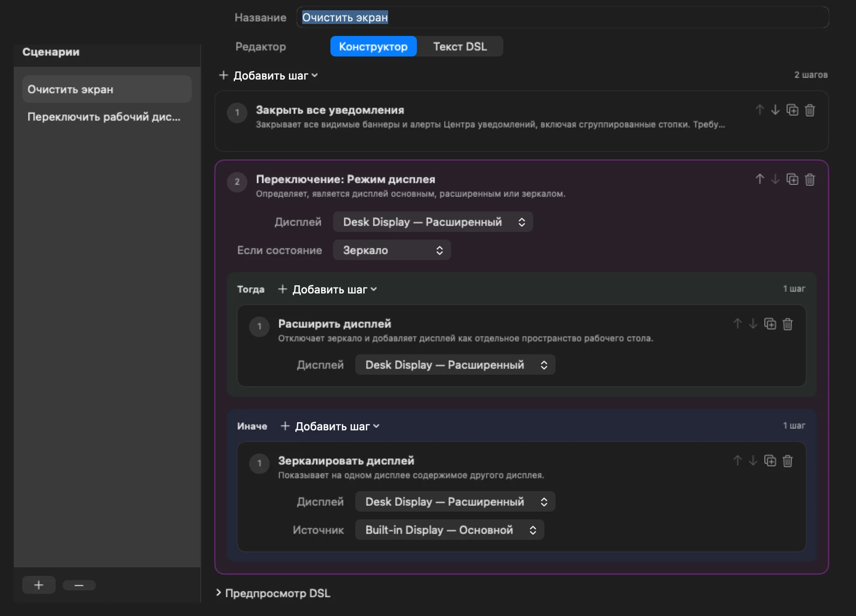
Task: Duplicate 'Зеркалировать дисплей' step
Action: tap(770, 461)
